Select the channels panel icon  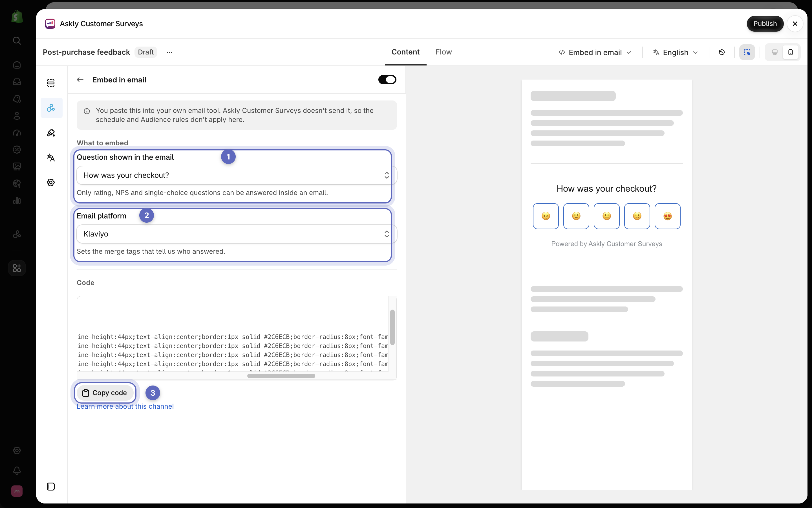click(x=51, y=108)
